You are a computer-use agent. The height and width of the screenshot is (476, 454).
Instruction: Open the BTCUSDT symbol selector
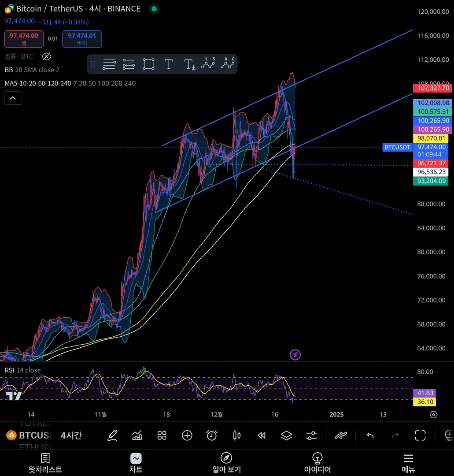click(29, 435)
